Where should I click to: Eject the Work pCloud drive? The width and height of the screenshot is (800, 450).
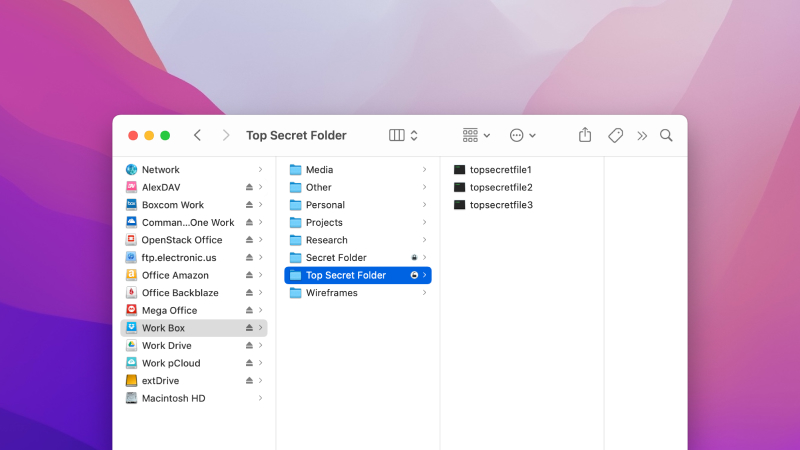coord(249,363)
